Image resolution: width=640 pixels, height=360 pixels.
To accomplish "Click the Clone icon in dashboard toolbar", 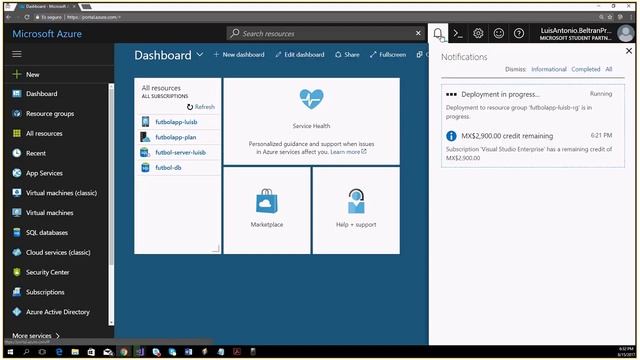I will [420, 54].
